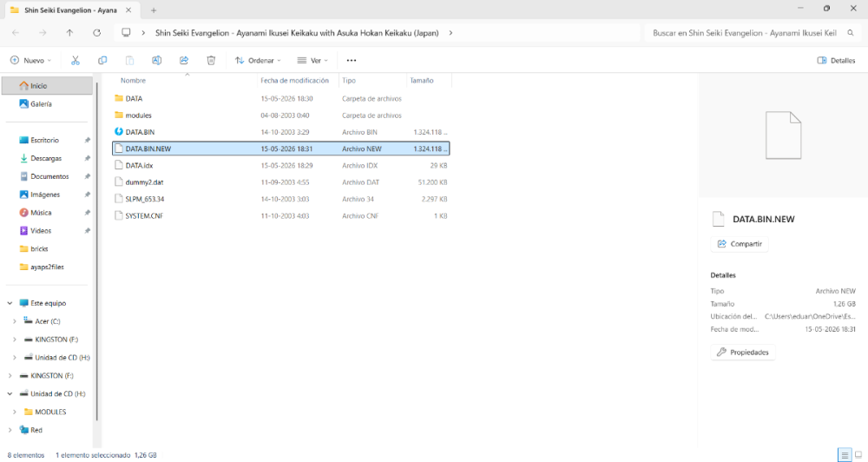
Task: Click the Rename icon in toolbar
Action: 156,61
